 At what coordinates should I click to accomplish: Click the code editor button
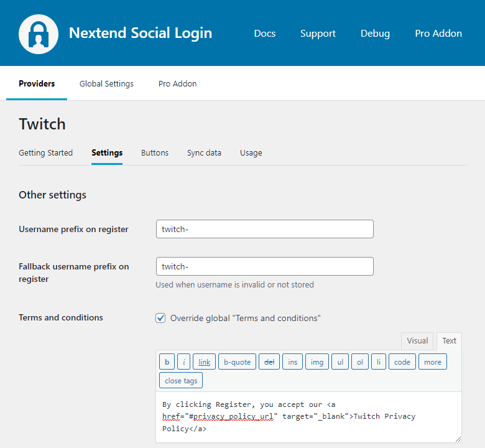coord(402,362)
